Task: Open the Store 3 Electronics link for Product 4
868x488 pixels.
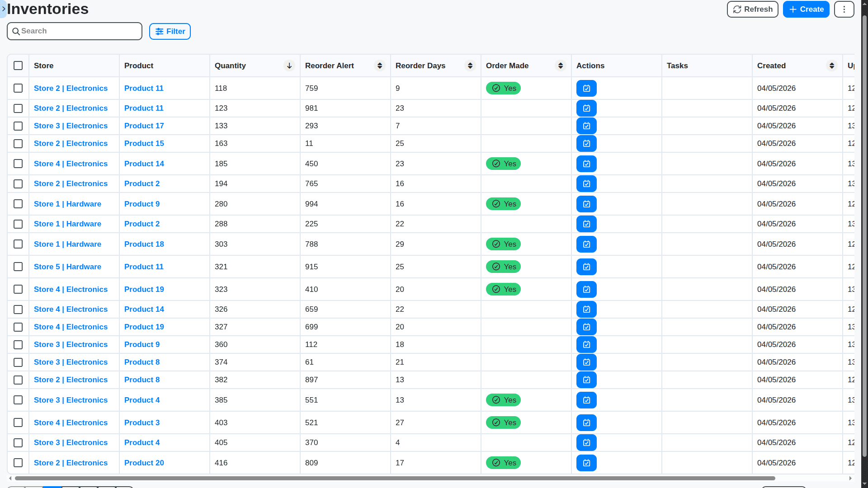Action: coord(71,400)
